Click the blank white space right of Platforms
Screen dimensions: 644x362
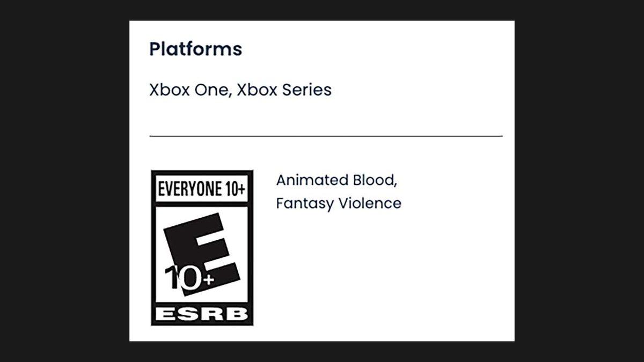click(x=376, y=49)
